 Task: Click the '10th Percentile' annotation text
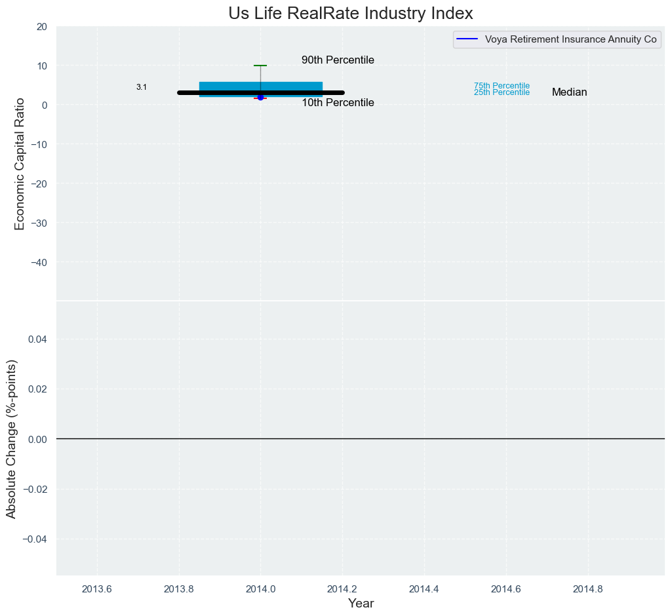(338, 103)
